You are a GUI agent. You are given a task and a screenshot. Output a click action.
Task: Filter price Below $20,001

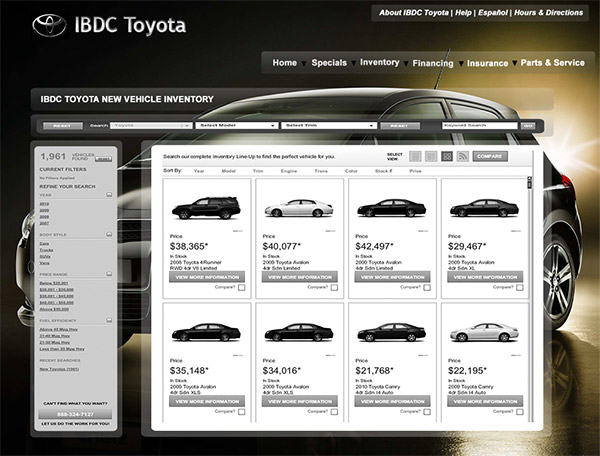click(54, 283)
